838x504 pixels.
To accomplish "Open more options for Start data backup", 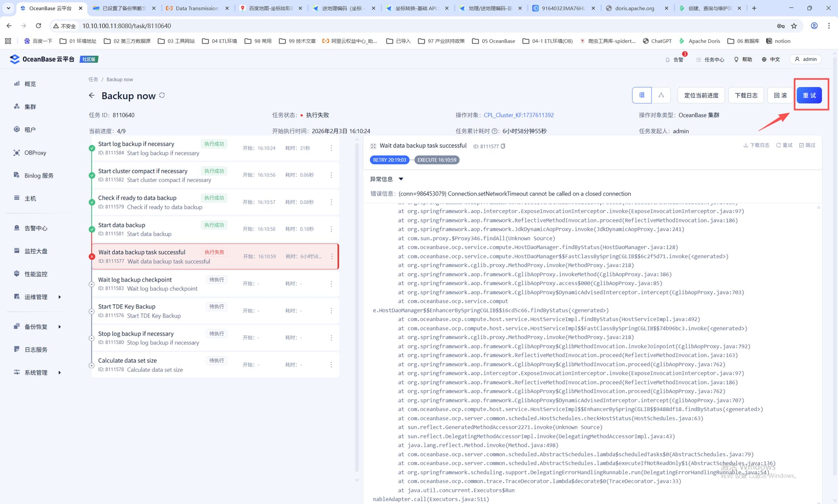I will point(331,229).
